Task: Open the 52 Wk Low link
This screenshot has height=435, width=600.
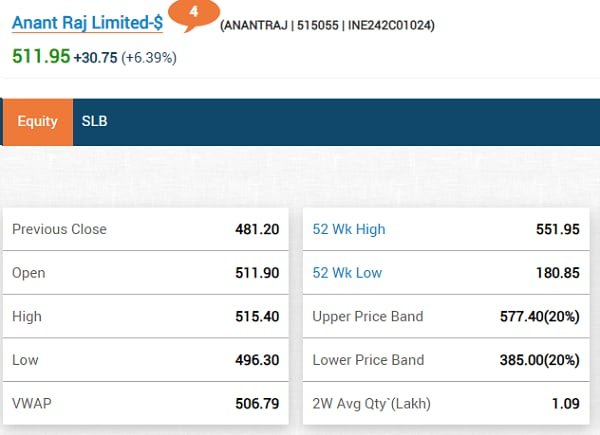Action: pyautogui.click(x=348, y=273)
